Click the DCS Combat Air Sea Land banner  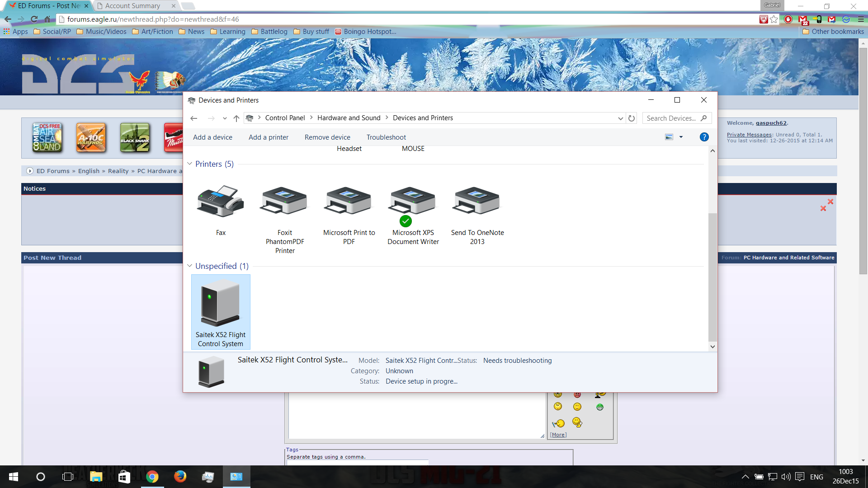coord(47,137)
